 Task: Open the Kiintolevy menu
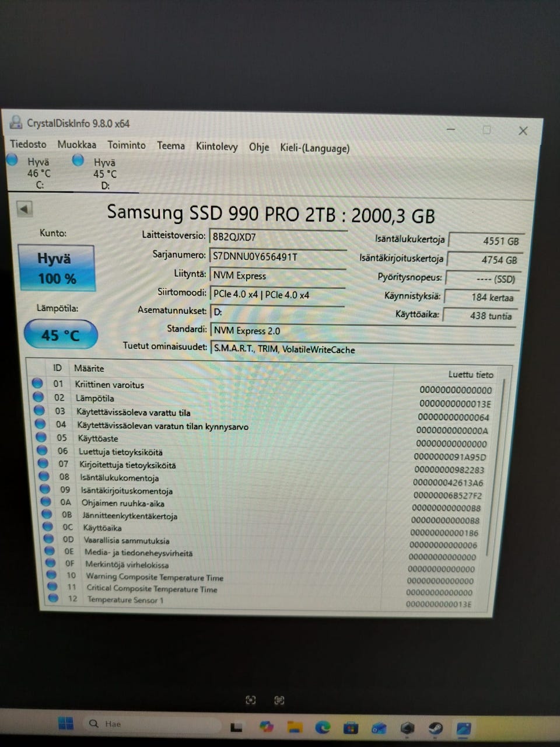(x=216, y=146)
